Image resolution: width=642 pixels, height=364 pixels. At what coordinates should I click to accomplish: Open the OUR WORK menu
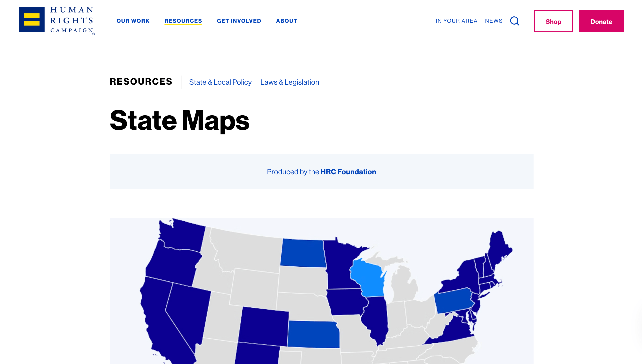pyautogui.click(x=133, y=21)
